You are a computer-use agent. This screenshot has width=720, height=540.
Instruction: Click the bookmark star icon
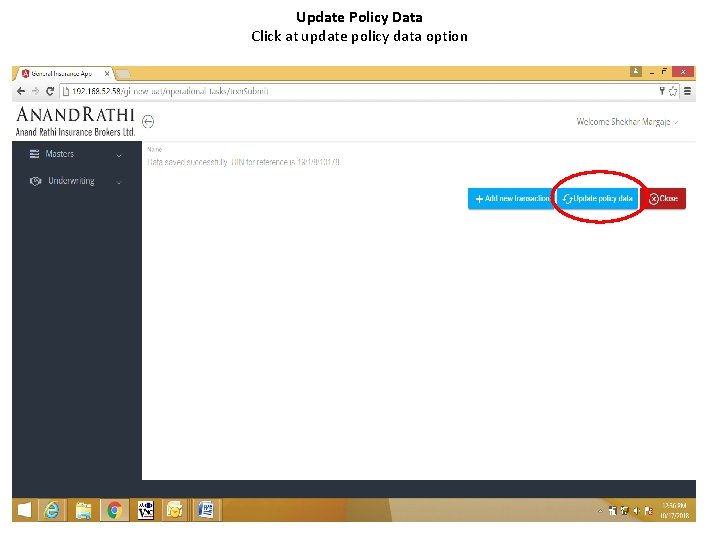(x=673, y=91)
